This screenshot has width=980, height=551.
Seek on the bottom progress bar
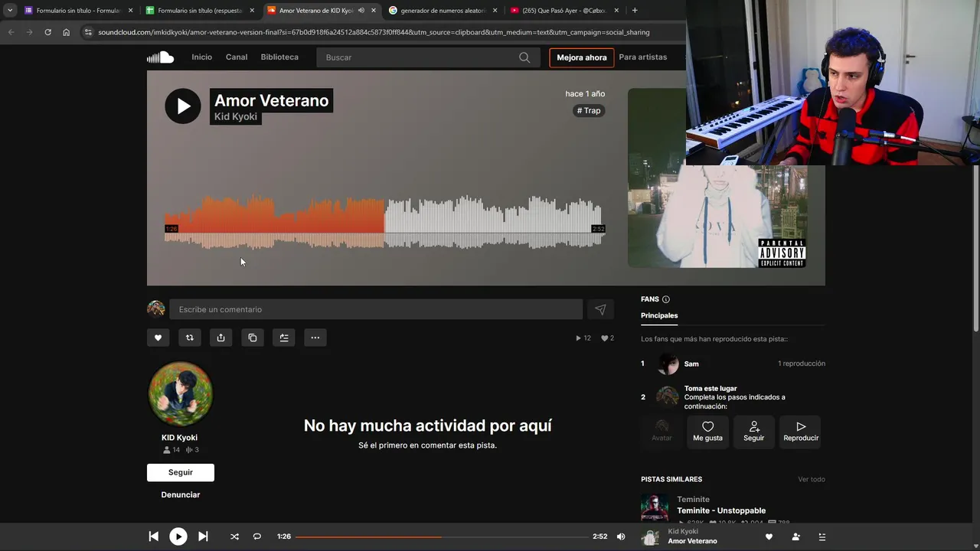point(442,536)
